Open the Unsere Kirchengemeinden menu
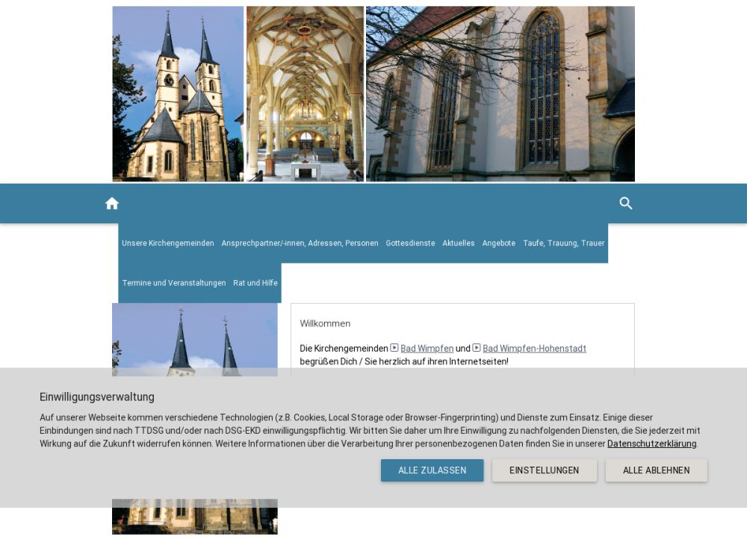The height and width of the screenshot is (560, 747). coord(168,243)
